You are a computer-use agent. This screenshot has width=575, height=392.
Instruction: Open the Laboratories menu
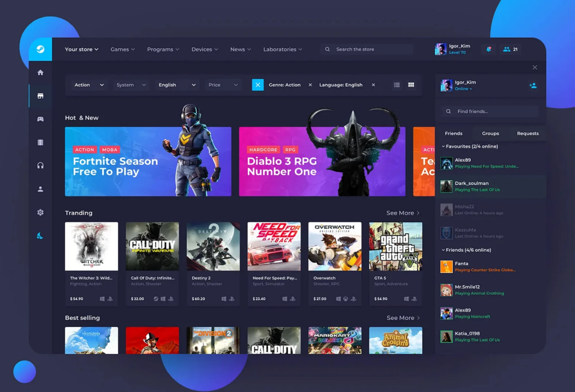coord(283,49)
